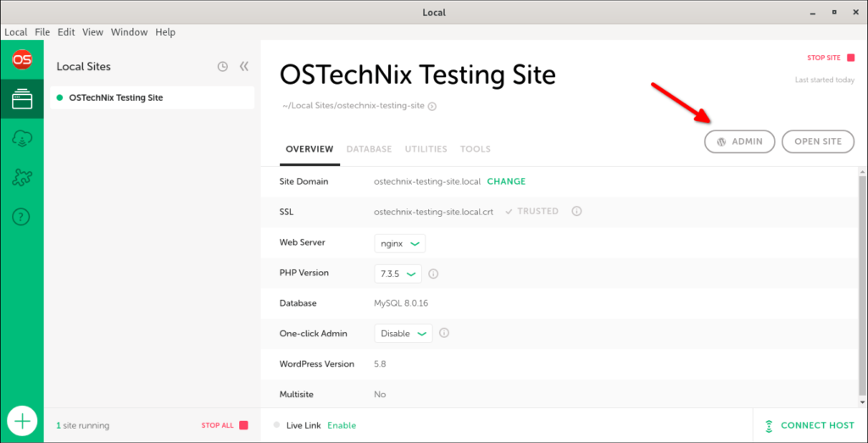Switch to the Database tab
Image resolution: width=868 pixels, height=443 pixels.
click(x=370, y=149)
